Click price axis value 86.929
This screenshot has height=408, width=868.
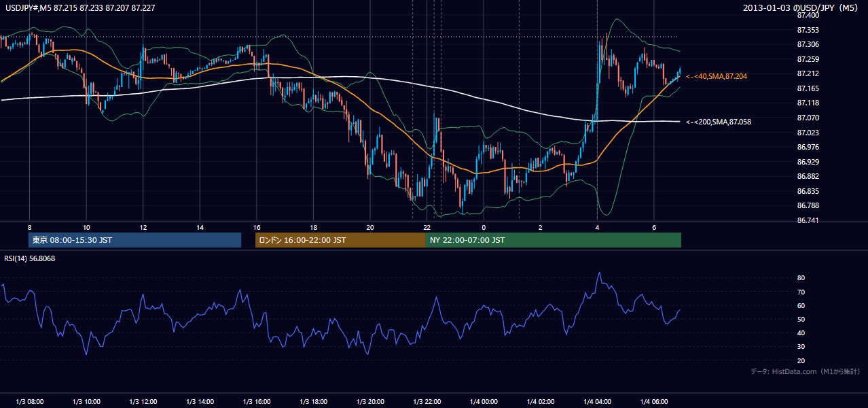[x=808, y=162]
